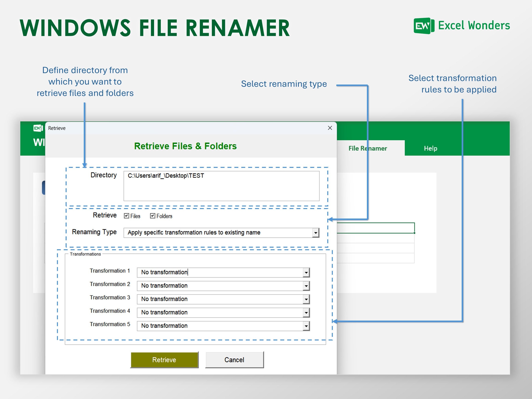Open the Transformation 3 dropdown
532x399 pixels.
coord(306,299)
